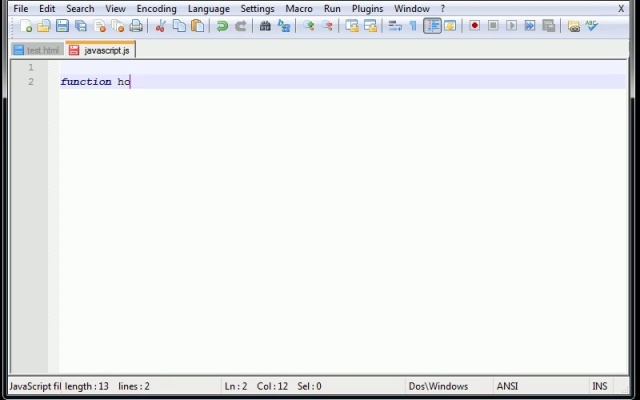Save the current file via toolbar
The image size is (640, 400).
click(x=62, y=26)
